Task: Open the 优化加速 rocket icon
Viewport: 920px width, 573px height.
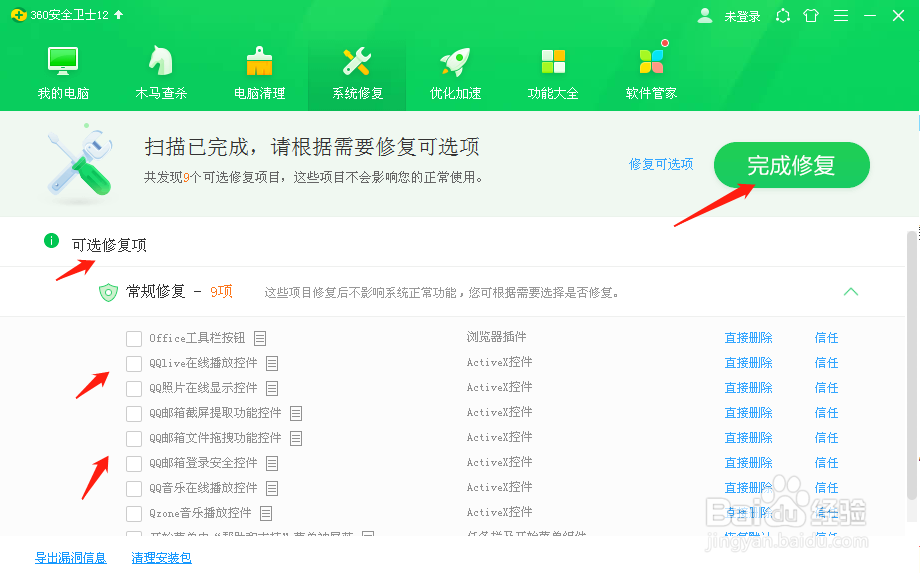Action: [x=455, y=61]
